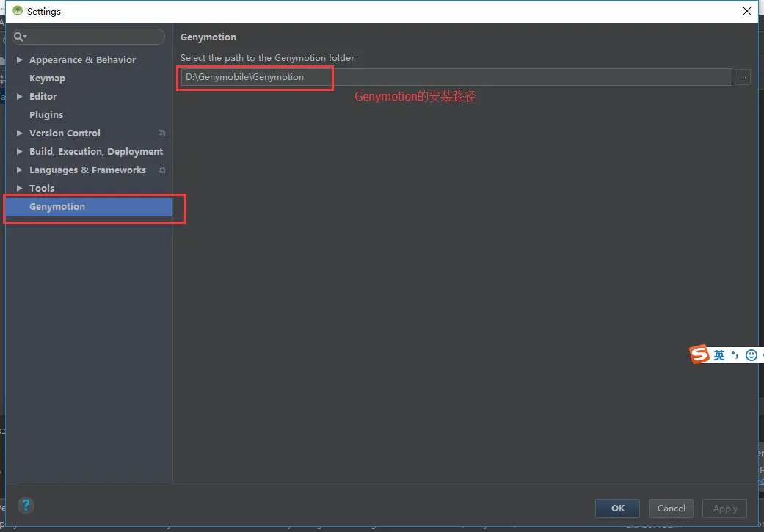The height and width of the screenshot is (532, 764).
Task: Browse for Genymotion folder with ellipsis button
Action: 743,77
